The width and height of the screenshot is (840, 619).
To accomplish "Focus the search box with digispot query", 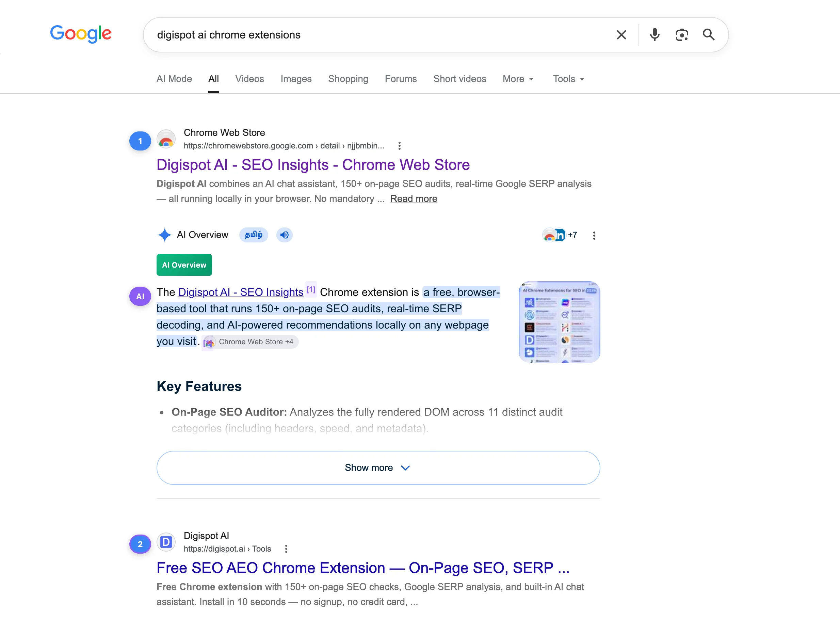I will click(x=378, y=35).
